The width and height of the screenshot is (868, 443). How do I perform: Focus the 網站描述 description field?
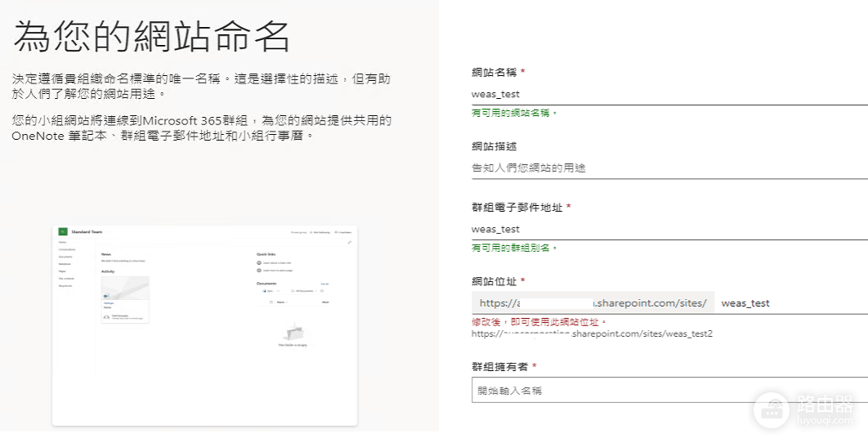669,168
